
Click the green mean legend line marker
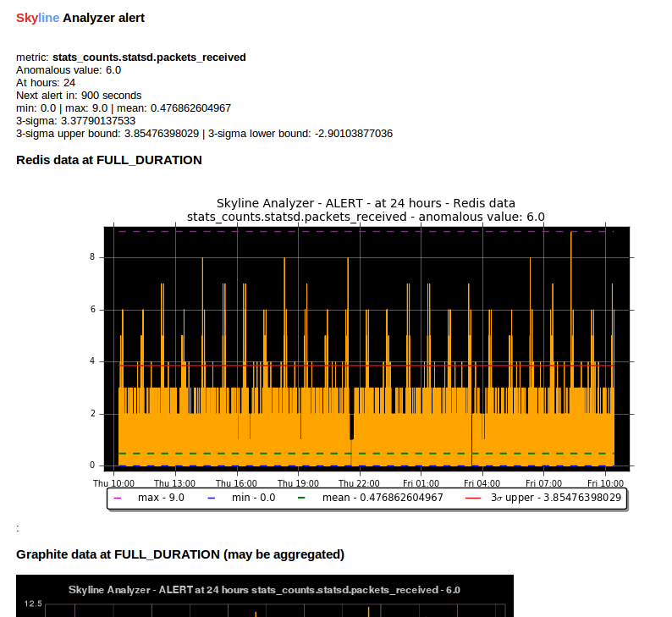(301, 498)
